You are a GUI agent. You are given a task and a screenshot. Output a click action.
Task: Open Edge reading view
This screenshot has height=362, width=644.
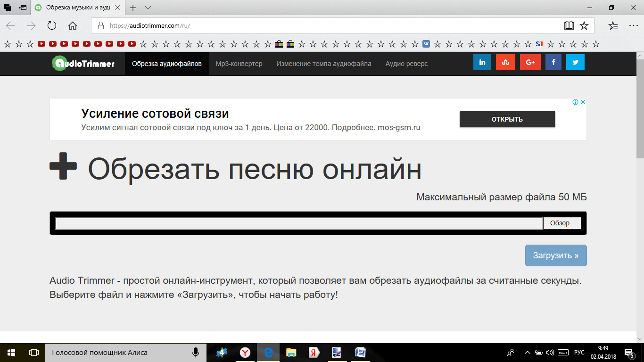(569, 25)
